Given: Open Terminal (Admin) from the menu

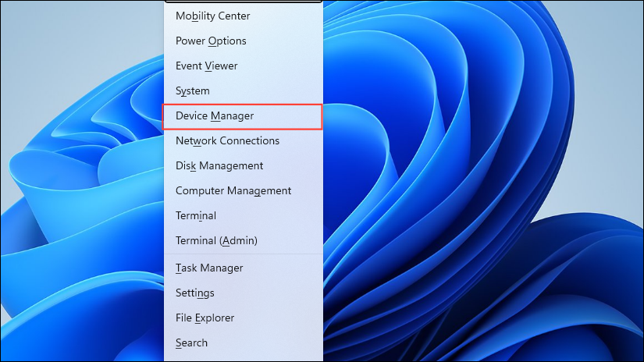Looking at the screenshot, I should coord(216,240).
